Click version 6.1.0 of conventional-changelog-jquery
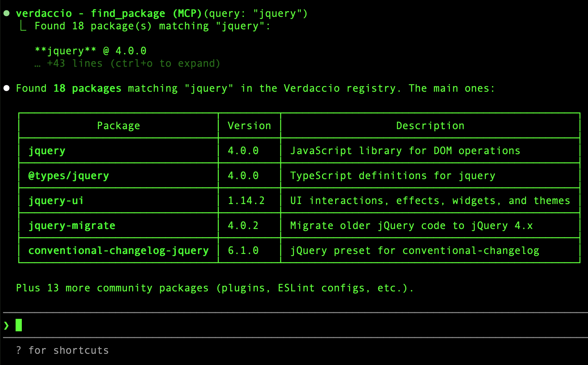This screenshot has width=588, height=365. [x=243, y=251]
